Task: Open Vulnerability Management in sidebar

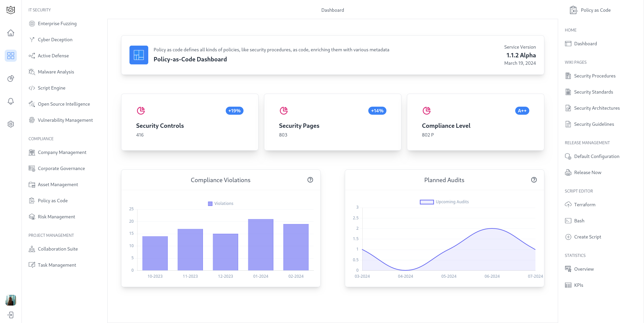Action: 65,120
